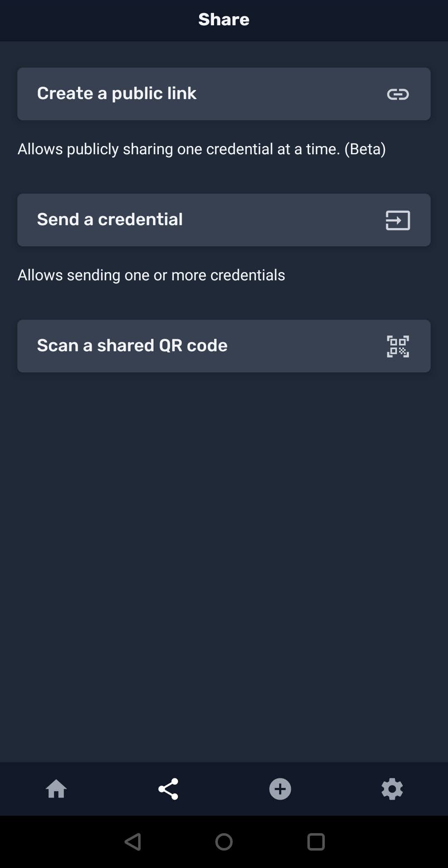Viewport: 448px width, 868px height.
Task: Choose the "Send a credential" label
Action: (110, 219)
